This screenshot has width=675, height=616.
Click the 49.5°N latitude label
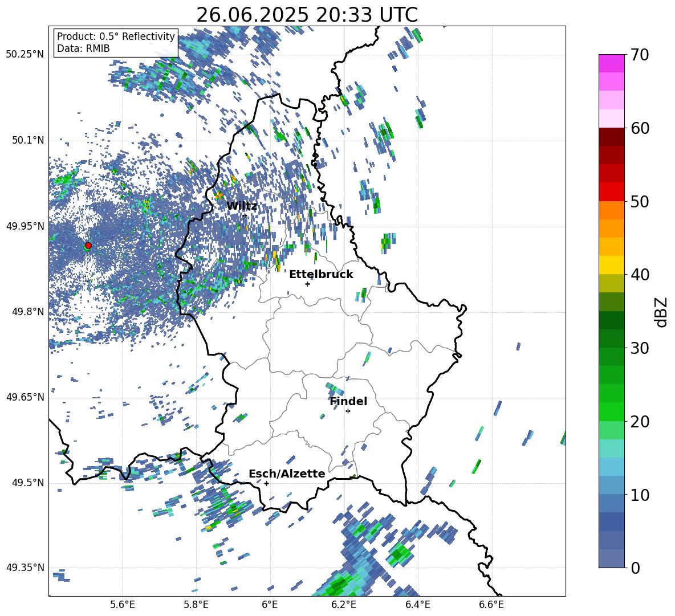27,483
